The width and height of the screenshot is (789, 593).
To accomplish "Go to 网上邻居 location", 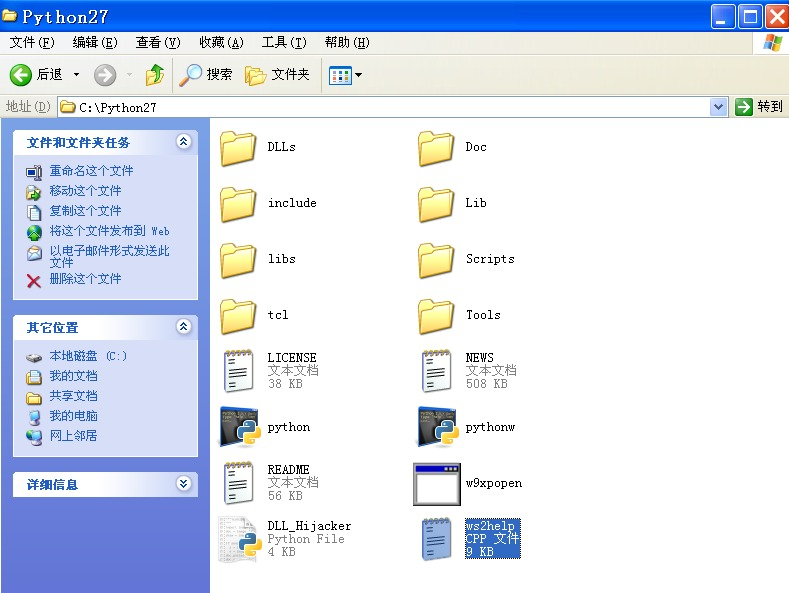I will (x=73, y=436).
